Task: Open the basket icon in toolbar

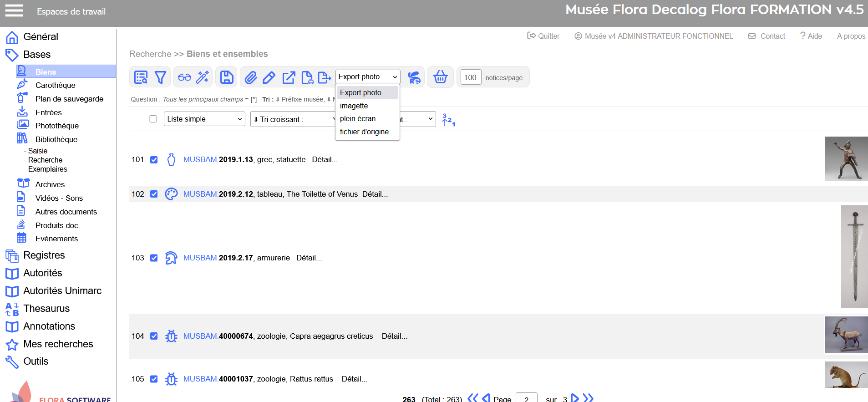Action: click(440, 77)
